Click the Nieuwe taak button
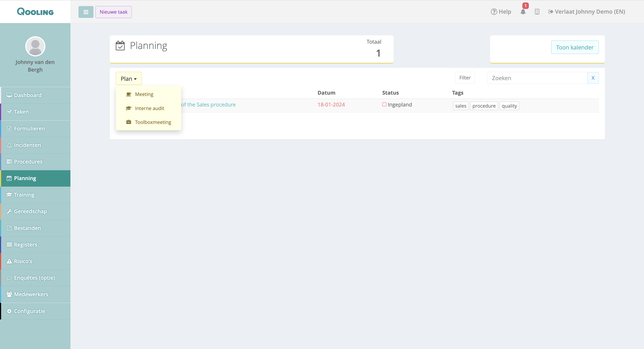Viewport: 644px width, 349px height. [114, 12]
